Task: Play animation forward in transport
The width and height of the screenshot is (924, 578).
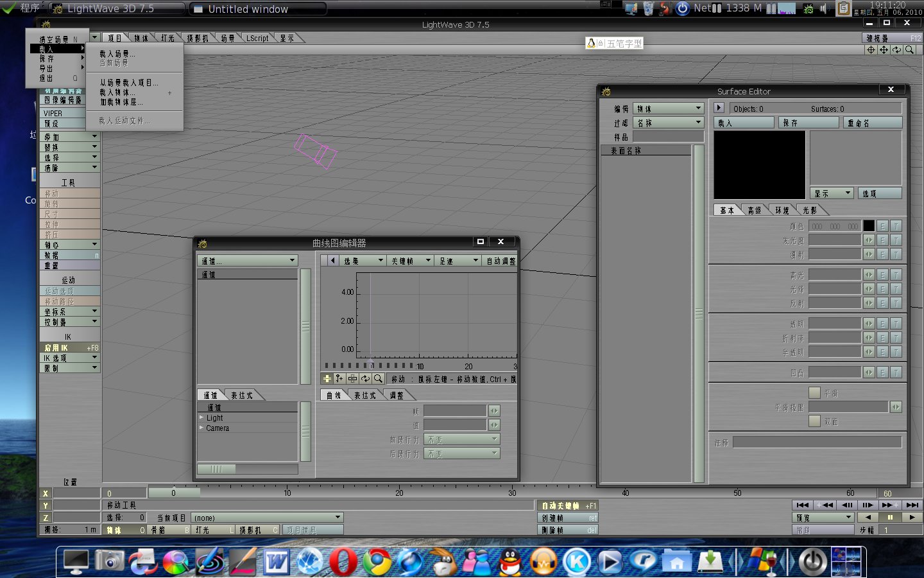Action: [912, 517]
